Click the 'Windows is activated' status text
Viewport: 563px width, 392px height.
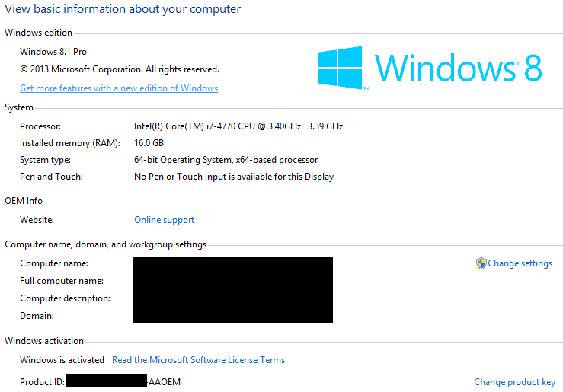[x=62, y=360]
